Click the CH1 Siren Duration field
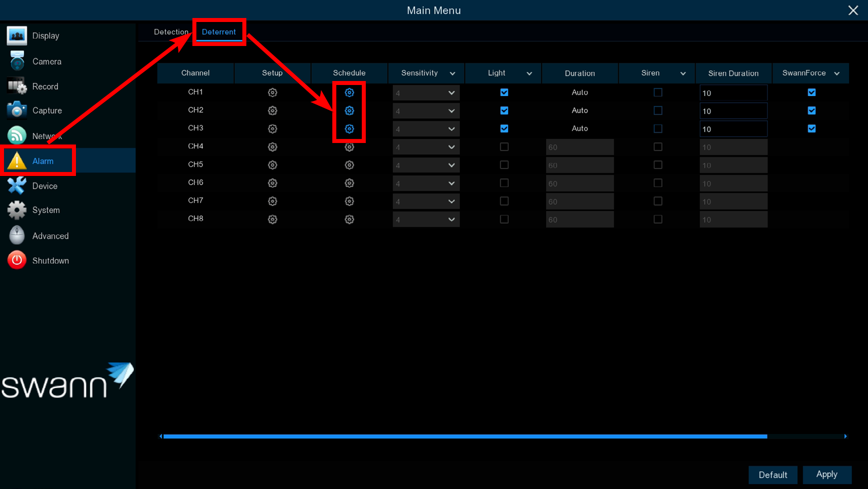868x489 pixels. click(733, 93)
